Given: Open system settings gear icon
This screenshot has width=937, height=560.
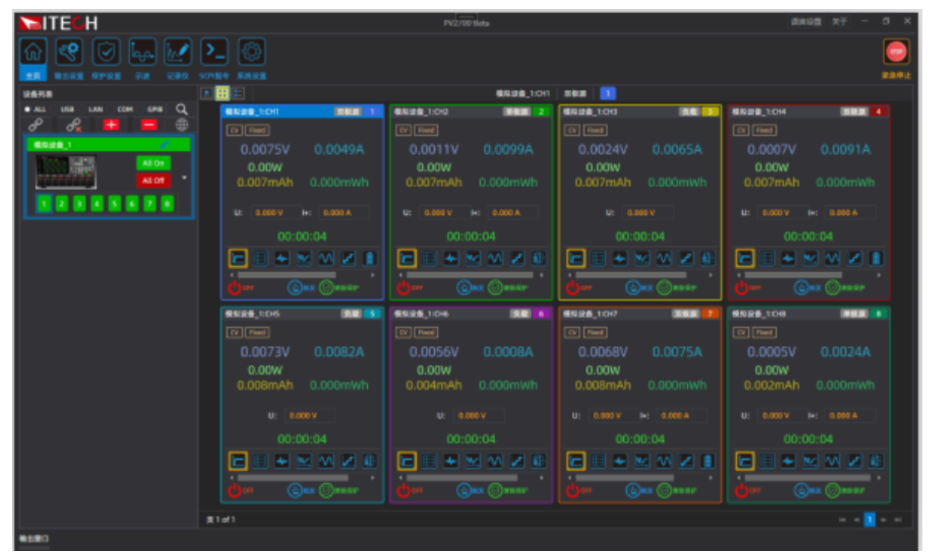Looking at the screenshot, I should [x=252, y=52].
